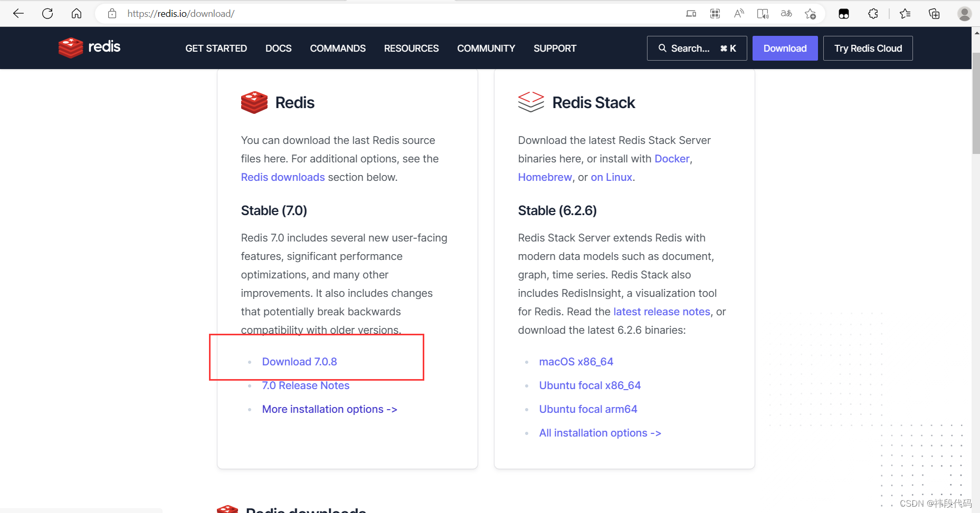
Task: Open More installation options link
Action: 329,409
